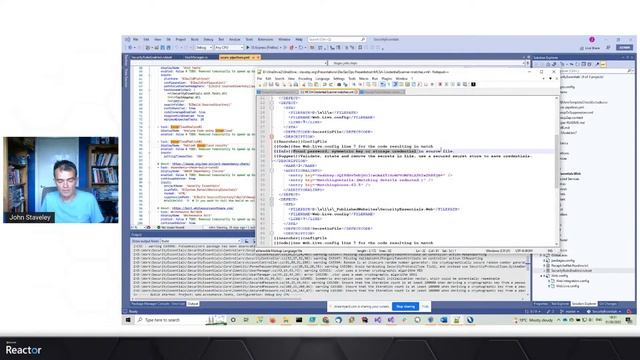The height and width of the screenshot is (360, 640).
Task: Open the Output panel tab
Action: 193,304
